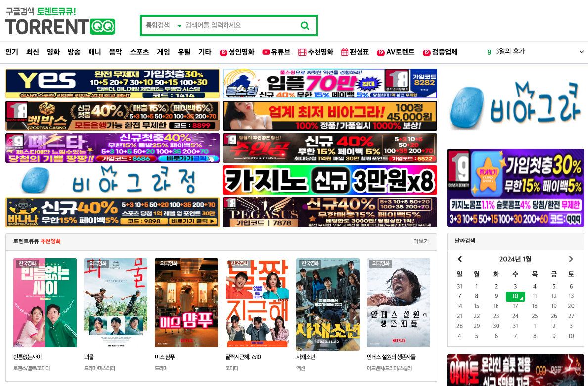Select date 29 in calendar
Image resolution: width=588 pixels, height=386 pixels.
point(477,326)
